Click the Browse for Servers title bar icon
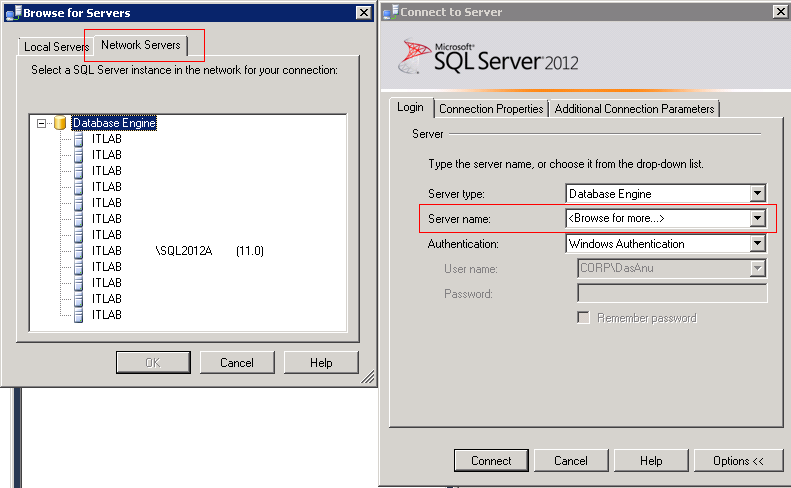Image resolution: width=791 pixels, height=488 pixels. (12, 12)
